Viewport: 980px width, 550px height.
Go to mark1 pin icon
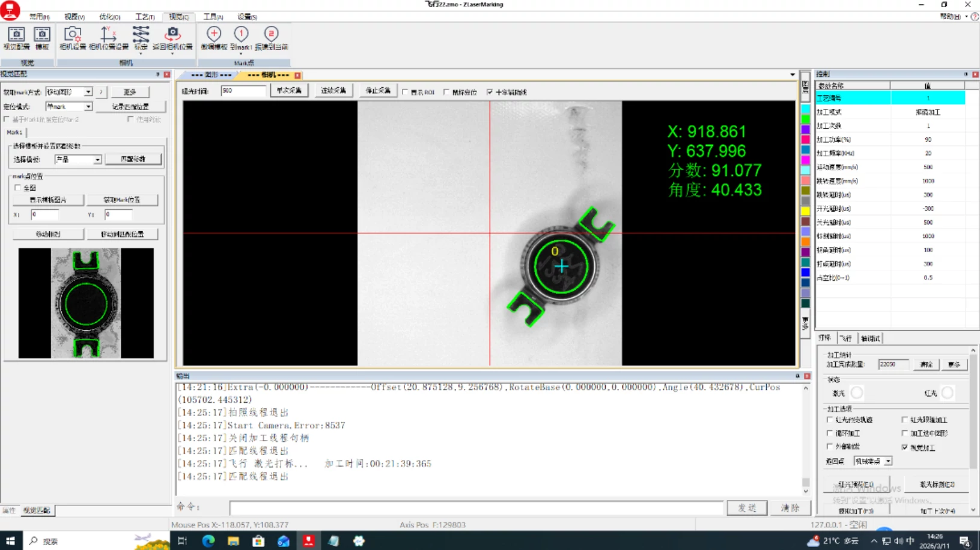pos(241,38)
